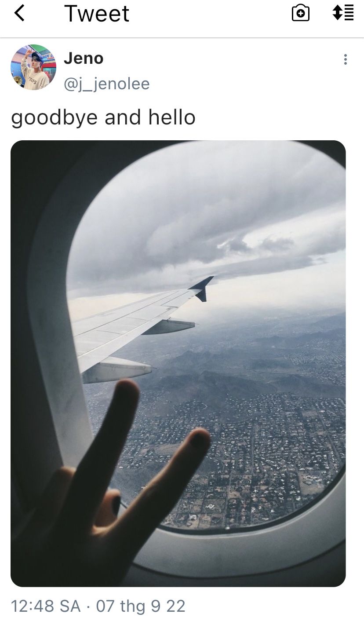
Task: Open the three-dot tweet options menu
Action: [346, 59]
